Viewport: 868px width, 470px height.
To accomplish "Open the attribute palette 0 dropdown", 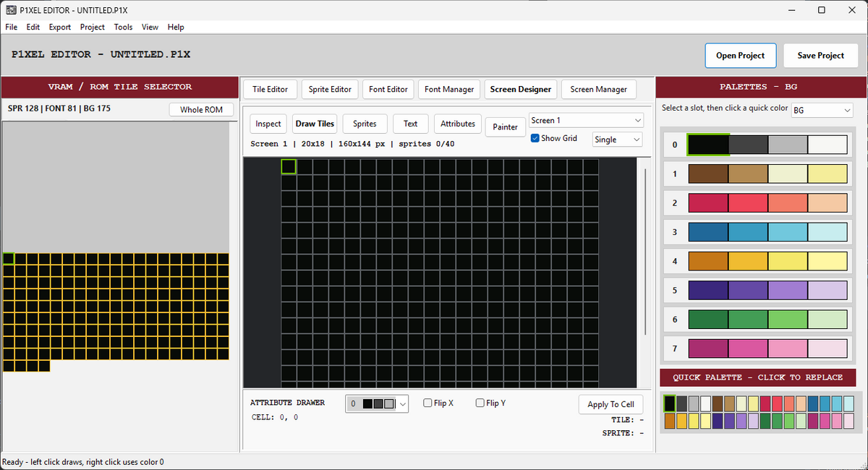I will 378,403.
